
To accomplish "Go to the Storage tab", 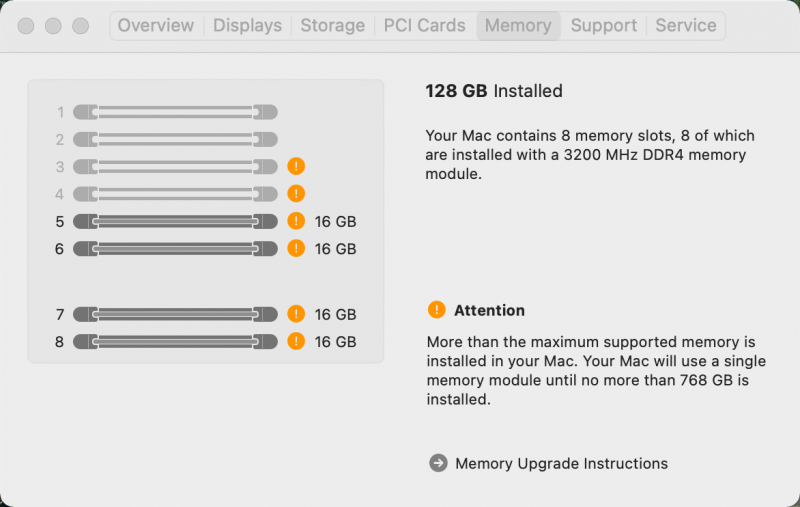I will click(x=332, y=26).
